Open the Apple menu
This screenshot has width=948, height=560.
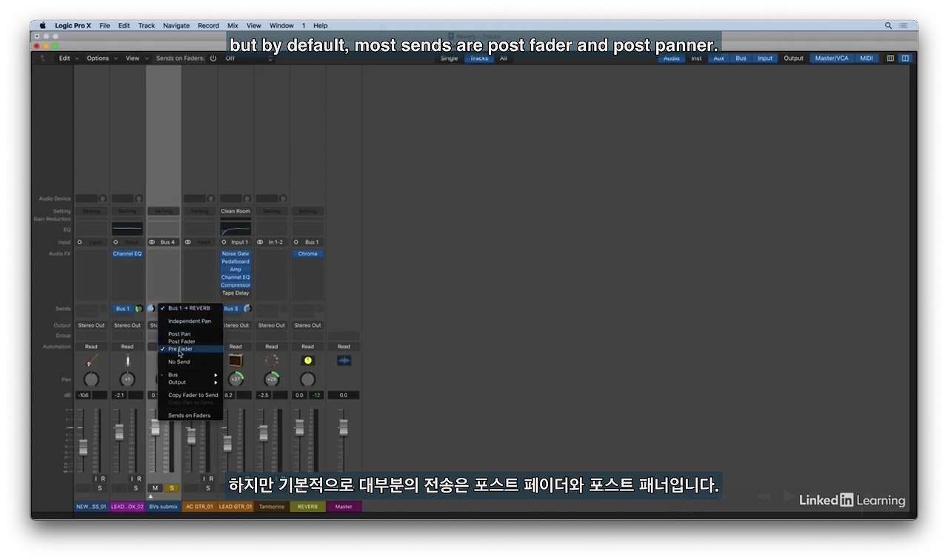[42, 25]
